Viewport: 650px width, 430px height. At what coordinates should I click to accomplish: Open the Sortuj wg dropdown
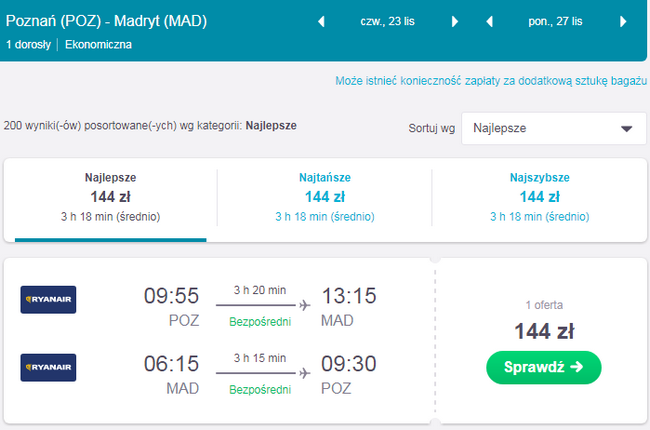click(x=553, y=129)
